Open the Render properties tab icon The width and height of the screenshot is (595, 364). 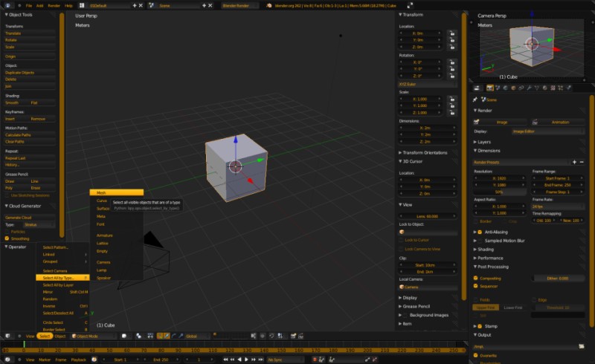[490, 88]
